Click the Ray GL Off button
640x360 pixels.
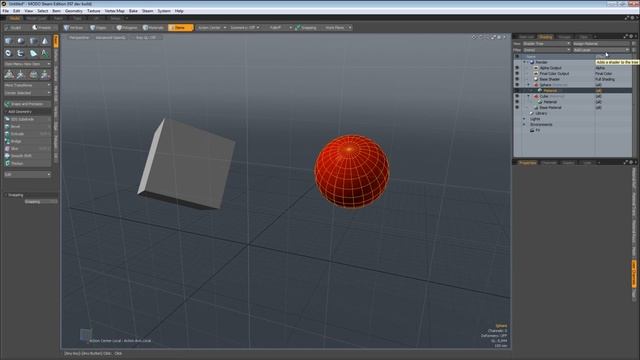point(146,38)
